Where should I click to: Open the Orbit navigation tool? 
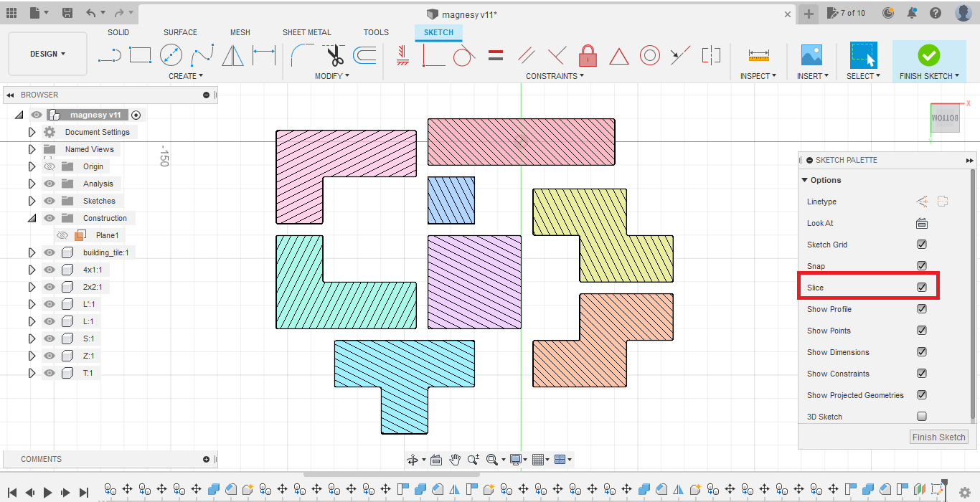click(x=413, y=460)
